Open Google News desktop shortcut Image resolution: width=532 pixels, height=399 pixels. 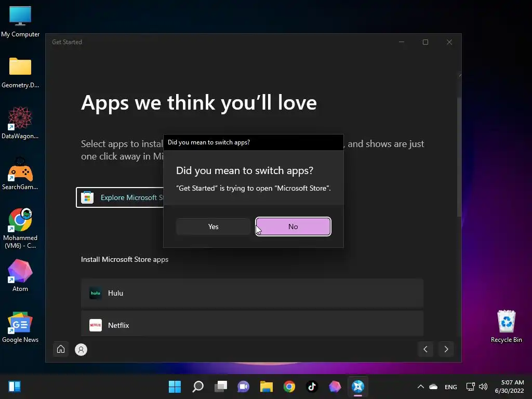[20, 327]
